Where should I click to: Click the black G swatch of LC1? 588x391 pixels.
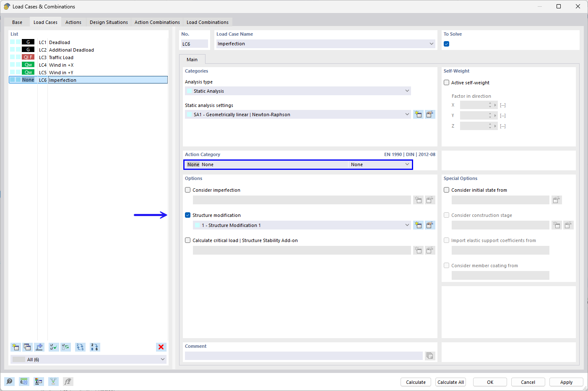(28, 42)
